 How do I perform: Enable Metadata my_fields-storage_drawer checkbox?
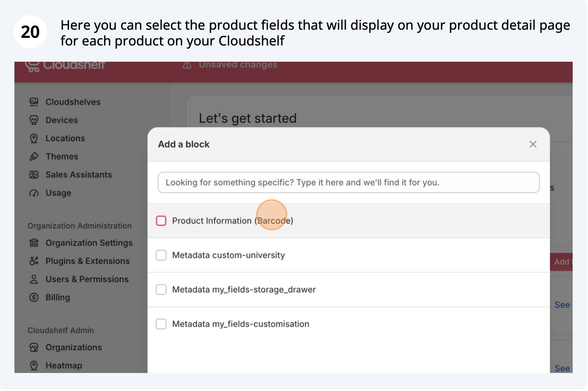click(161, 290)
